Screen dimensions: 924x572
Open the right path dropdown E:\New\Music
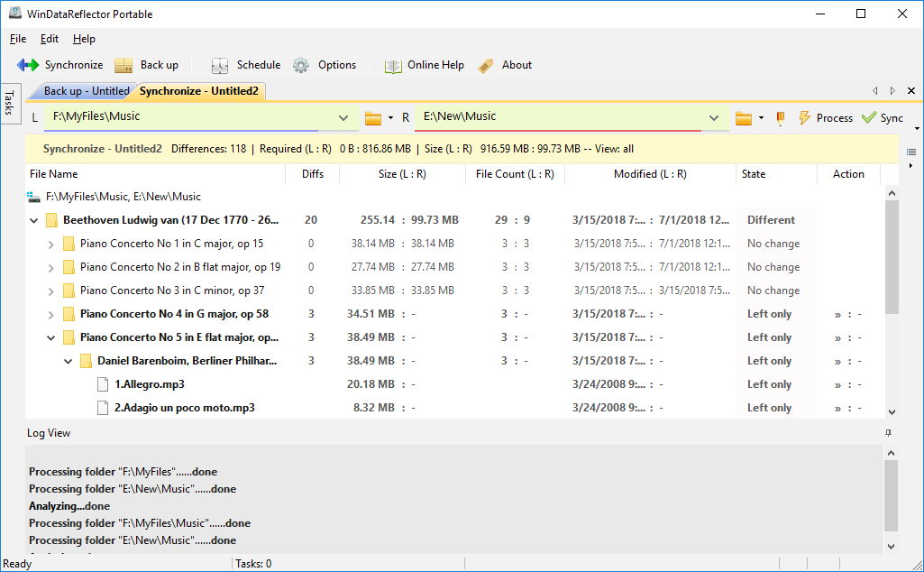714,118
